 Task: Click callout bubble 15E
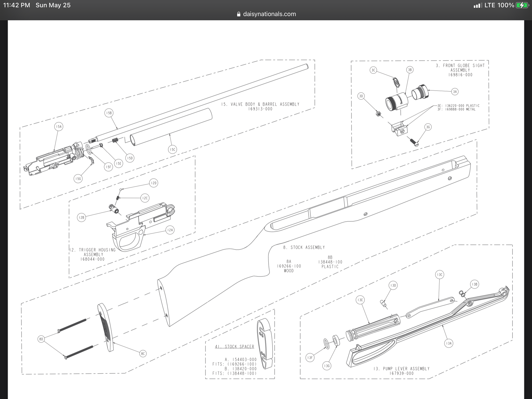(118, 163)
